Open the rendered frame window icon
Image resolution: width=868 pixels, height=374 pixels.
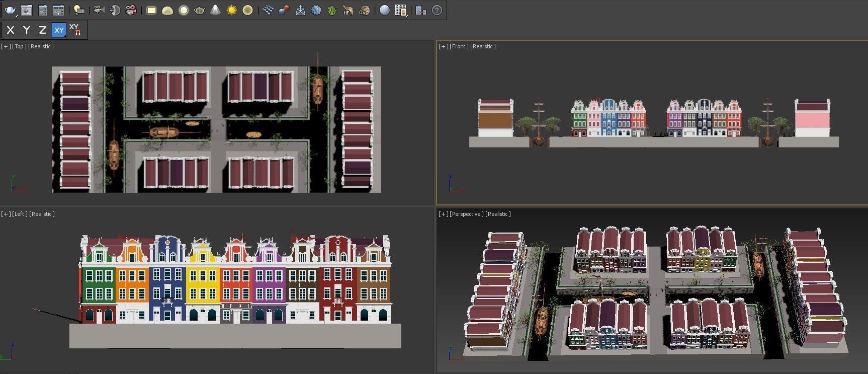(27, 10)
